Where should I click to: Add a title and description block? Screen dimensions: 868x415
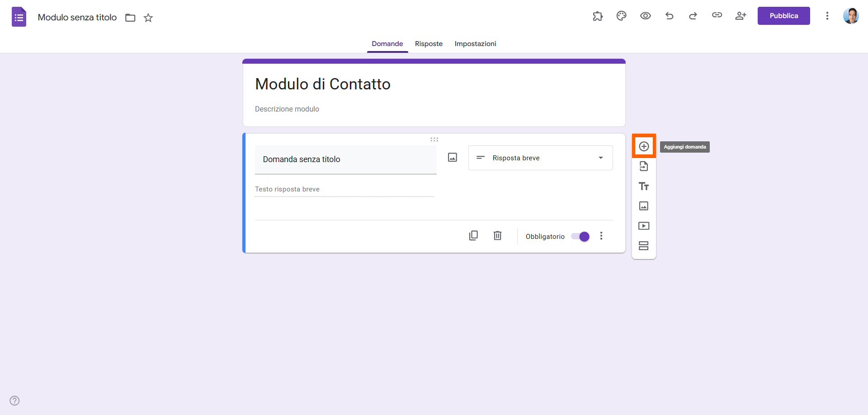coord(644,186)
